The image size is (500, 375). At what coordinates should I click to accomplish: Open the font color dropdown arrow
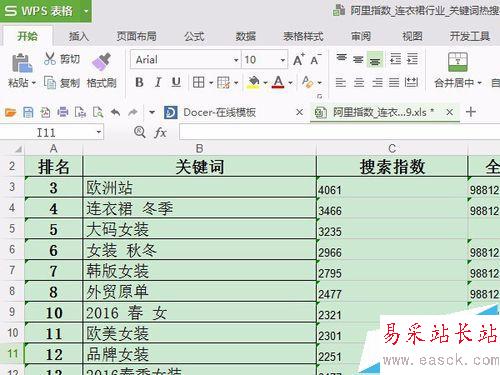point(290,82)
